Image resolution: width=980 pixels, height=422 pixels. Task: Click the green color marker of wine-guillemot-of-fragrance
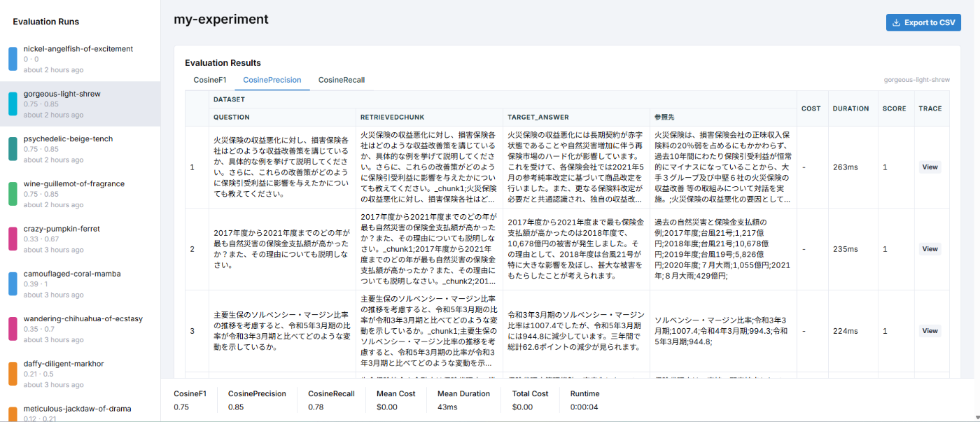tap(13, 194)
